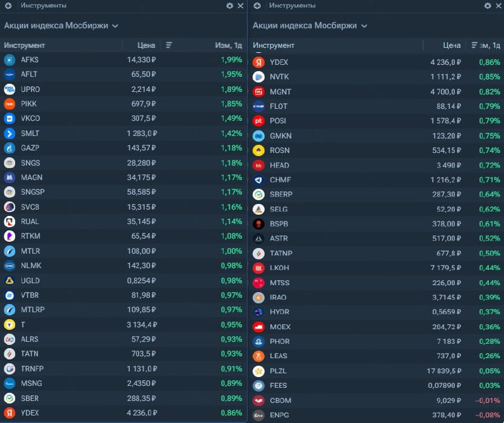Select the SVCB row
Viewport: 504px width, 423px height.
(123, 207)
